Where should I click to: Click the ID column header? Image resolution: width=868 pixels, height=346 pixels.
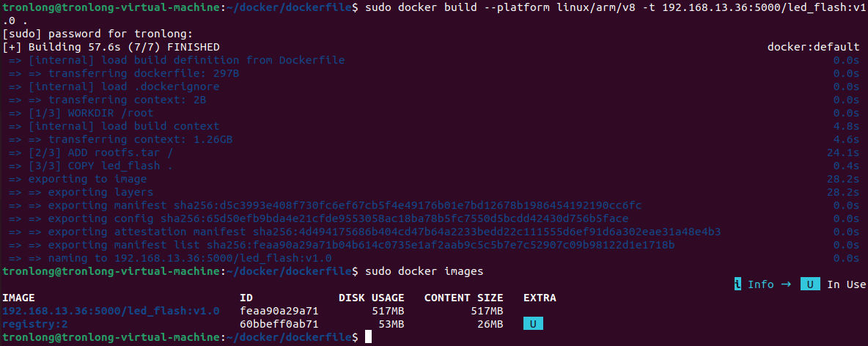[246, 298]
